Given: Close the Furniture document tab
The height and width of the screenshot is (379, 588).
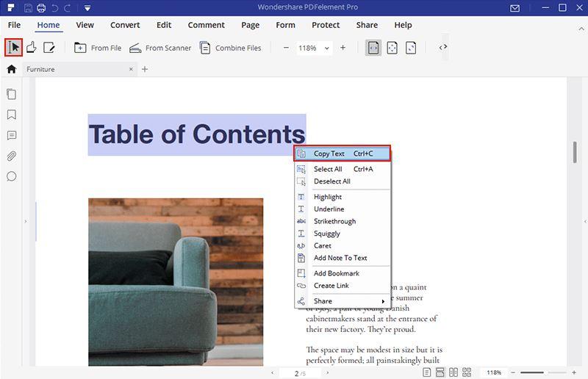Looking at the screenshot, I should click(x=132, y=69).
